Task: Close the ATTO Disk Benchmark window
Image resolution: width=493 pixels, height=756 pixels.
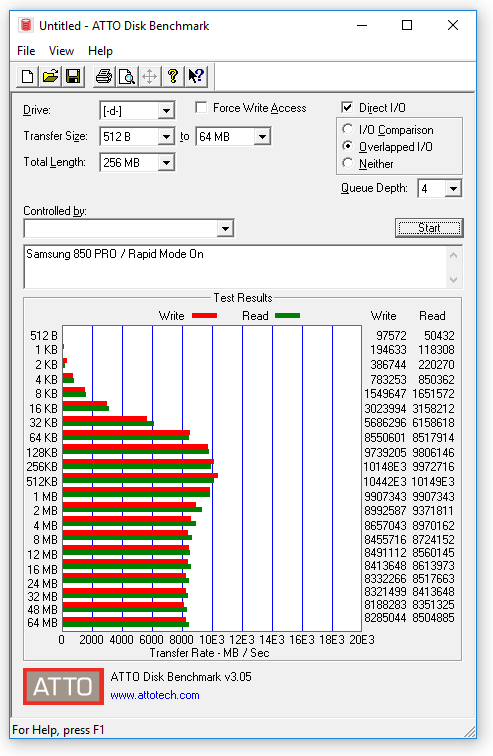Action: (453, 25)
